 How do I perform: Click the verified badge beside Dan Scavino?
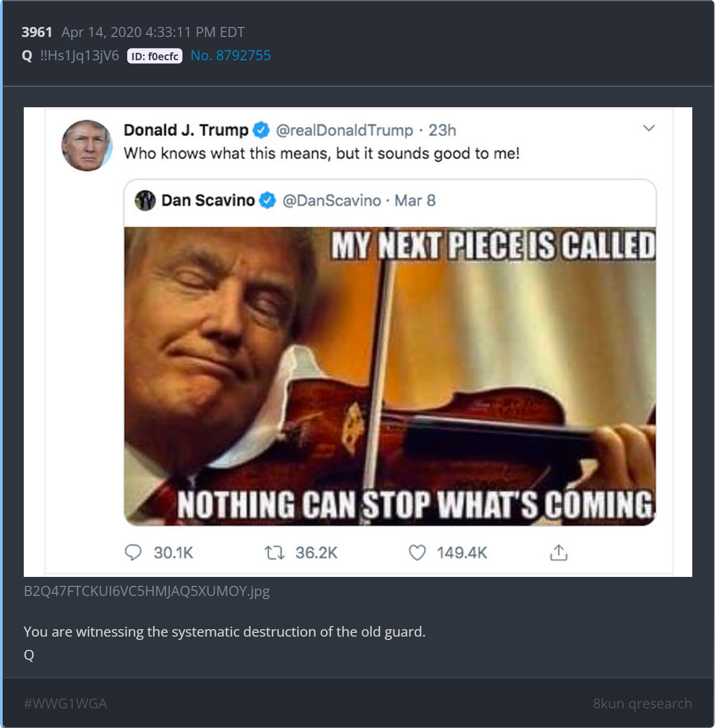pos(268,201)
